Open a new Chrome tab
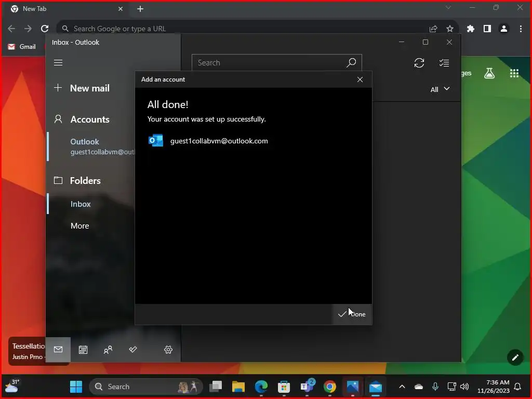The image size is (532, 399). 140,9
